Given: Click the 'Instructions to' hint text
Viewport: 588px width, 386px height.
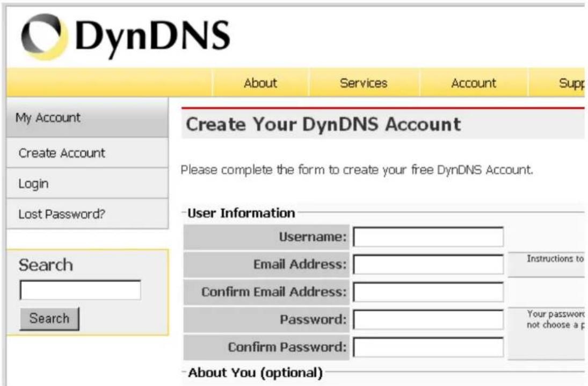Looking at the screenshot, I should click(555, 259).
